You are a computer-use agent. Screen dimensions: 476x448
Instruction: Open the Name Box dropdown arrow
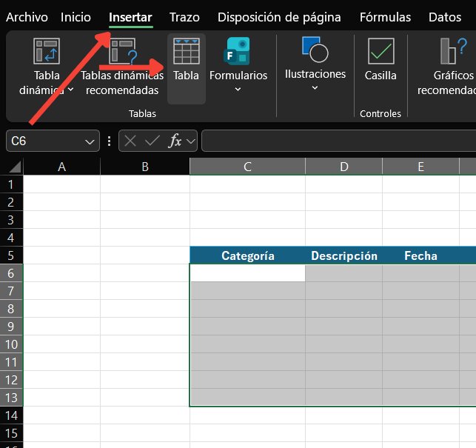pyautogui.click(x=90, y=141)
